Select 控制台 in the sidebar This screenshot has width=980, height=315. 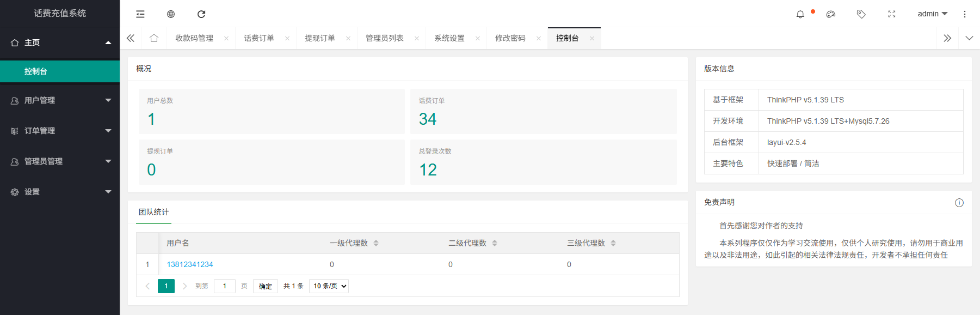60,71
